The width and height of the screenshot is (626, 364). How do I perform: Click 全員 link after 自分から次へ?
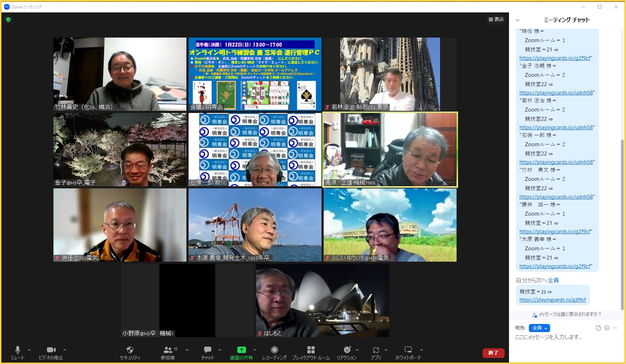pyautogui.click(x=553, y=280)
